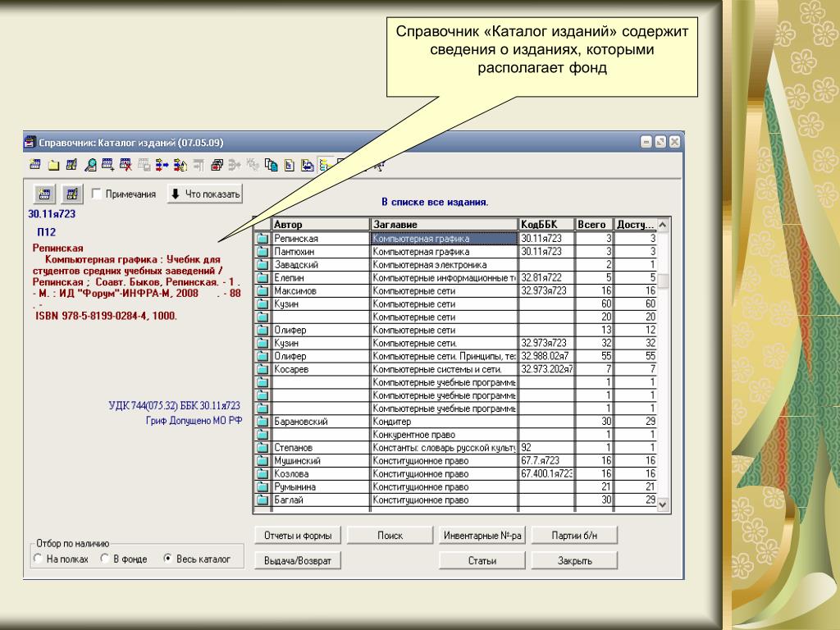Click the list scrollbar up arrow

point(663,225)
